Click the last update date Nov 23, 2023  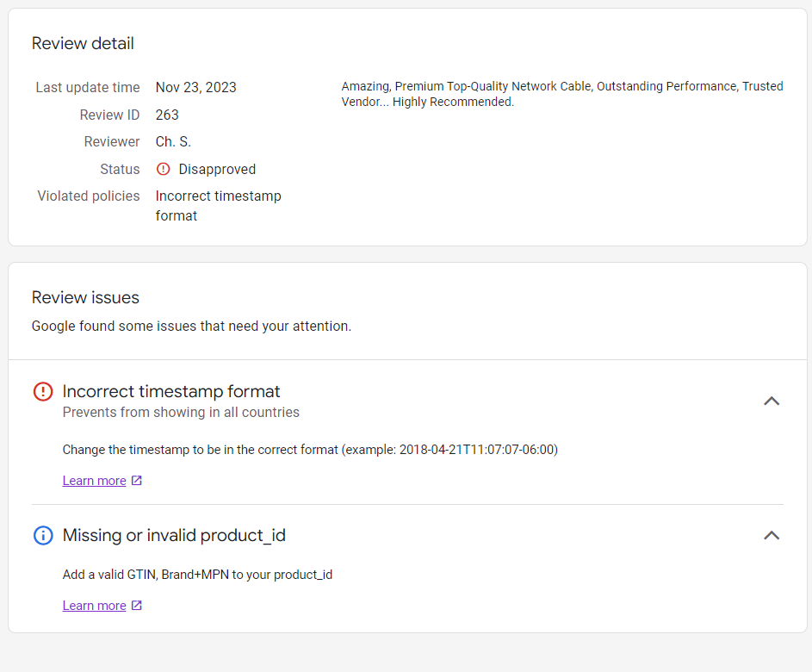tap(196, 87)
